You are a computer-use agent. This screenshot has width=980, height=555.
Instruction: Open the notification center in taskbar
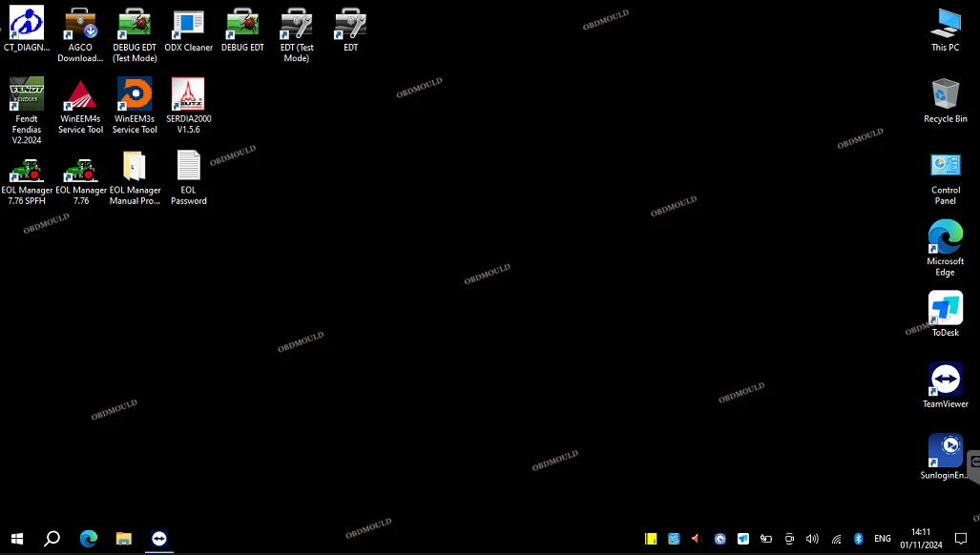point(961,539)
